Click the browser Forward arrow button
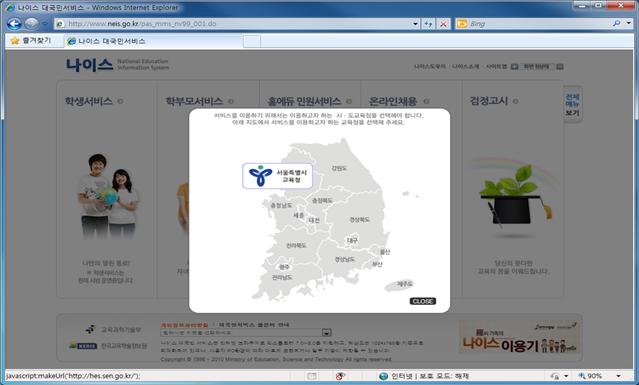The width and height of the screenshot is (639, 385). pos(31,24)
